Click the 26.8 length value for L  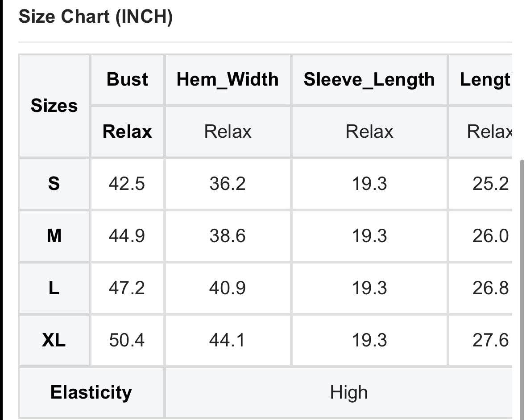[x=490, y=288]
